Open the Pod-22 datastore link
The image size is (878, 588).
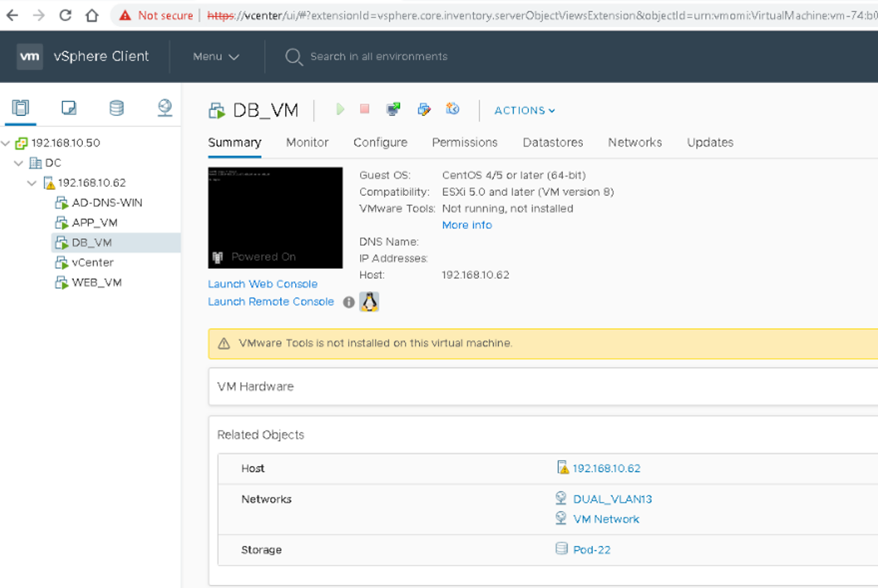tap(592, 550)
